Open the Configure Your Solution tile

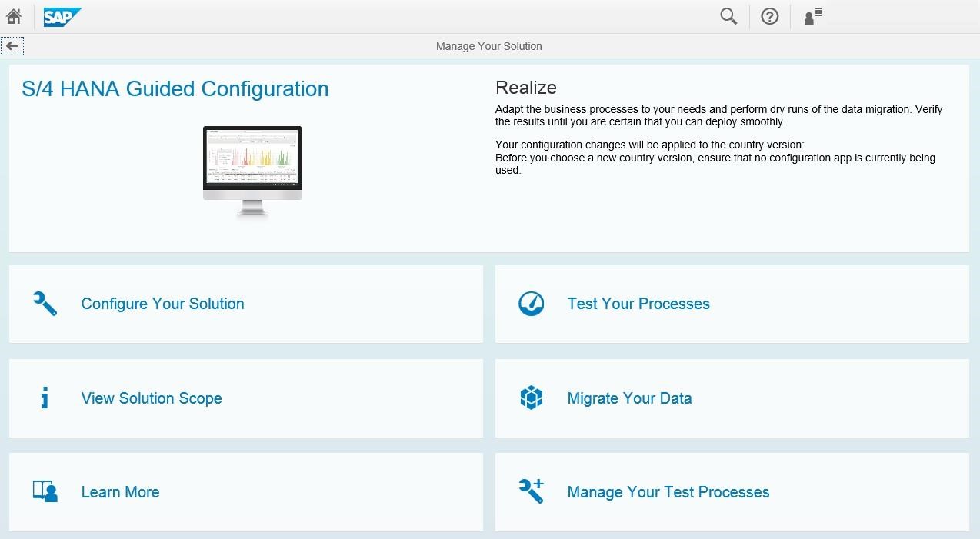tap(162, 304)
